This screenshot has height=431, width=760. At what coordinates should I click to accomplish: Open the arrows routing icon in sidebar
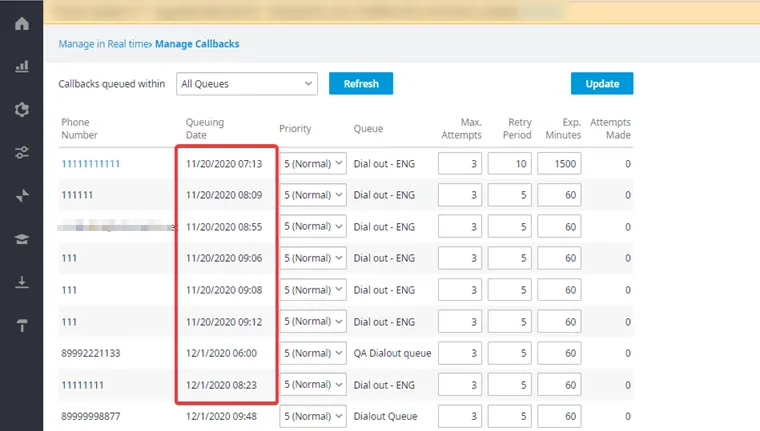coord(22,196)
